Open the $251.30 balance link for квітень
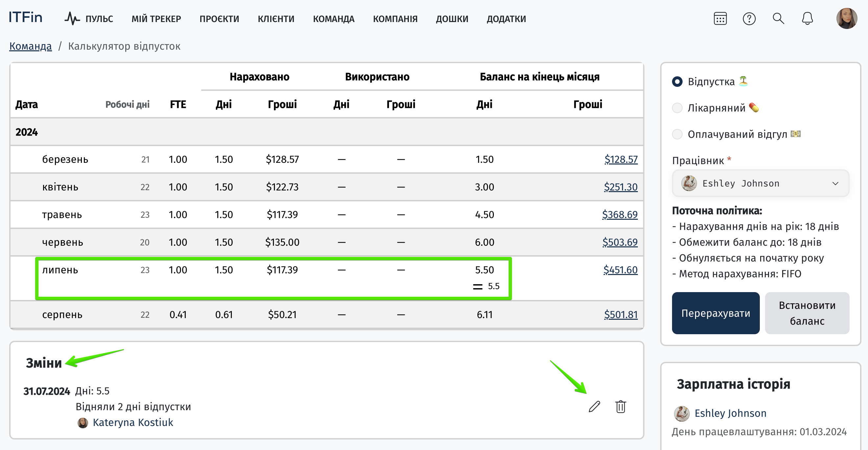The image size is (868, 450). point(621,187)
